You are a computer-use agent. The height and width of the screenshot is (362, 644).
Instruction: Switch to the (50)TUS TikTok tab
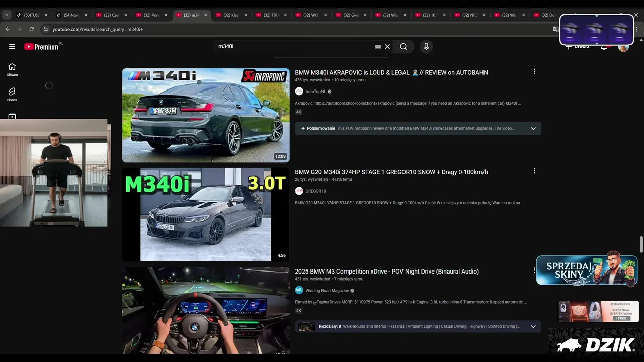click(31, 15)
